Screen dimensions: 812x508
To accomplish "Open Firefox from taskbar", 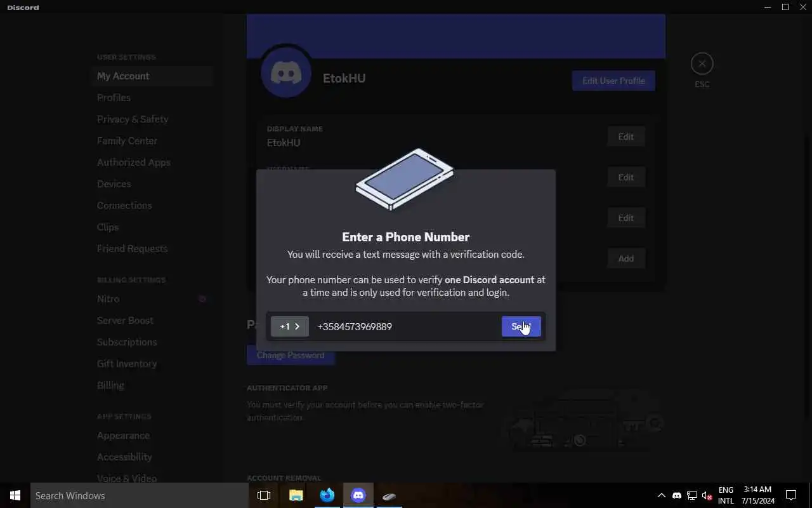I will 327,495.
